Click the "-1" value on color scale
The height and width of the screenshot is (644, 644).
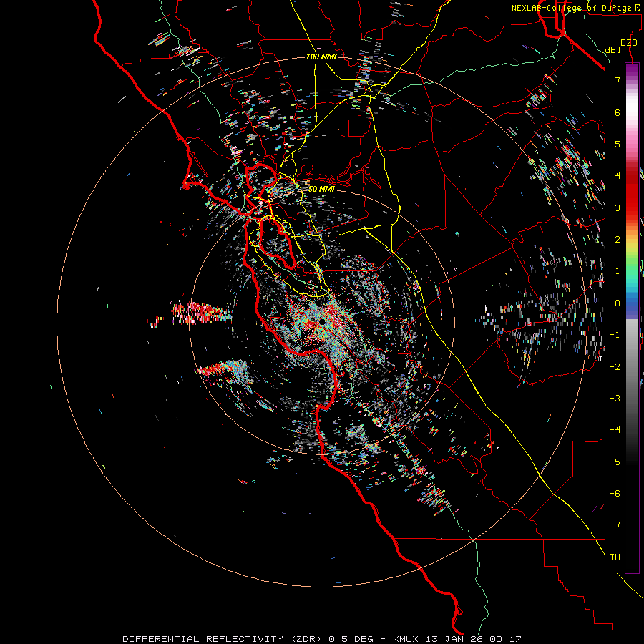[x=615, y=335]
